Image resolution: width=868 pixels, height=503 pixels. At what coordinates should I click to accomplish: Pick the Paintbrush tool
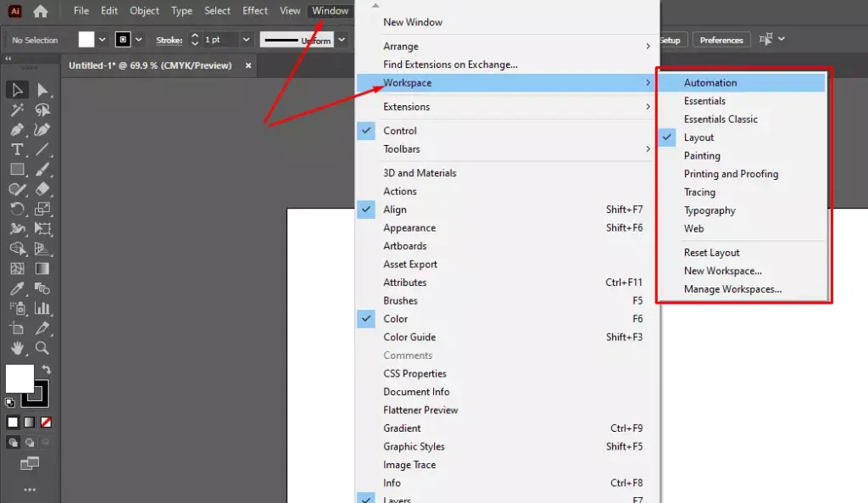pos(42,170)
